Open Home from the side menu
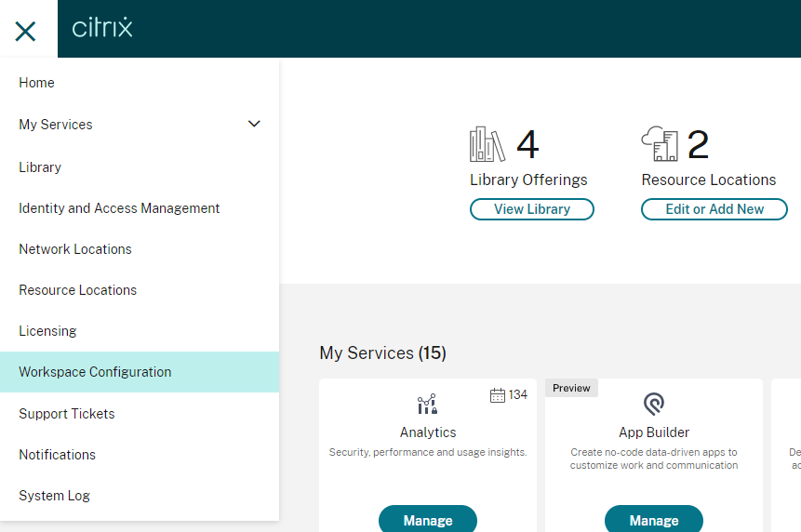Screen dimensions: 801x532 click(37, 83)
